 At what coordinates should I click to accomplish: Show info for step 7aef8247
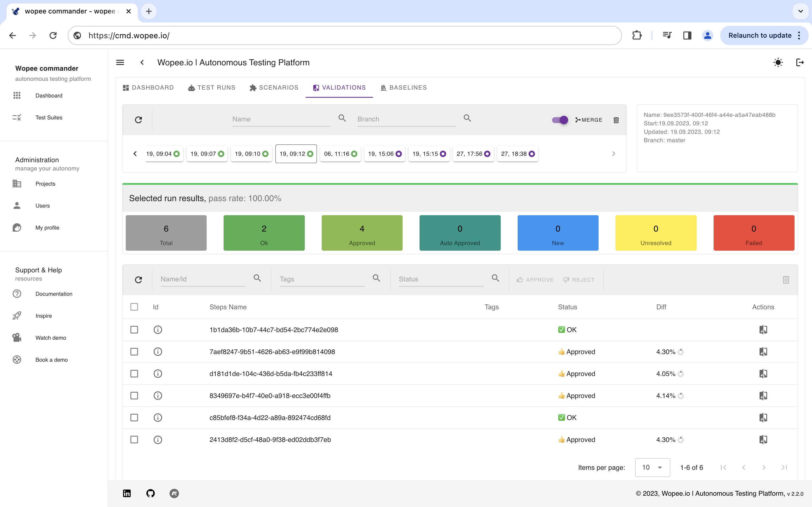158,352
